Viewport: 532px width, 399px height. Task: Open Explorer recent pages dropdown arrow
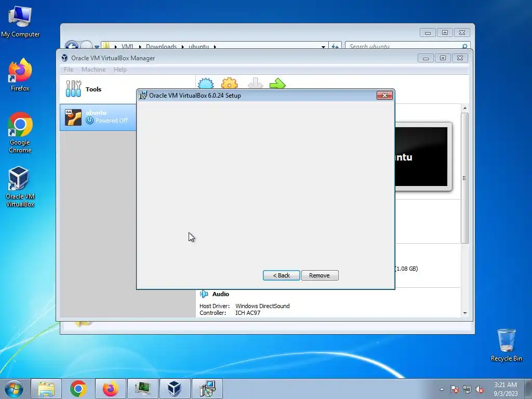(x=97, y=46)
